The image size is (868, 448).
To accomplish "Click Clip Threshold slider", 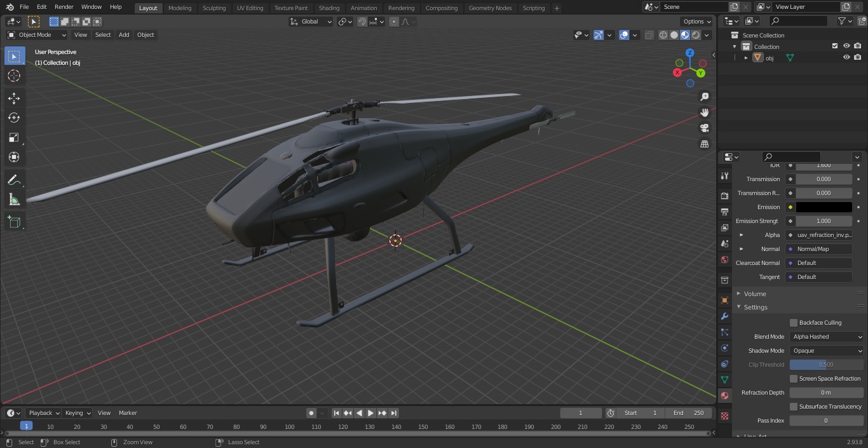I will (x=827, y=365).
